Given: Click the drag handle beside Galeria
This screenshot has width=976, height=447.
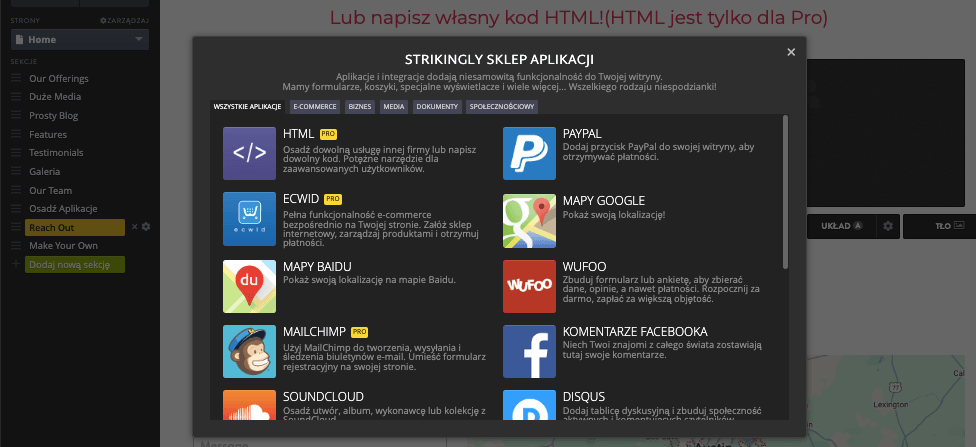Looking at the screenshot, I should 16,171.
